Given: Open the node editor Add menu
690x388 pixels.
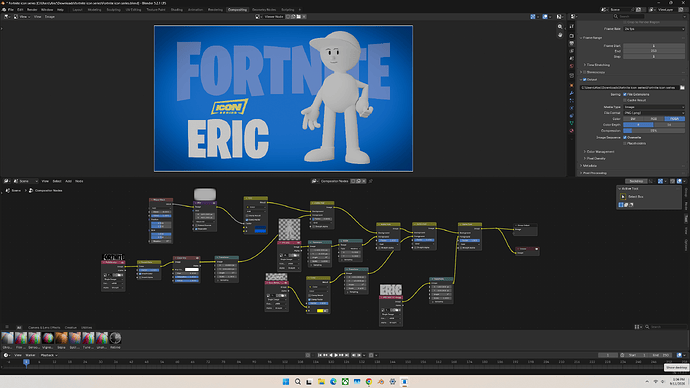Looking at the screenshot, I should [68, 181].
